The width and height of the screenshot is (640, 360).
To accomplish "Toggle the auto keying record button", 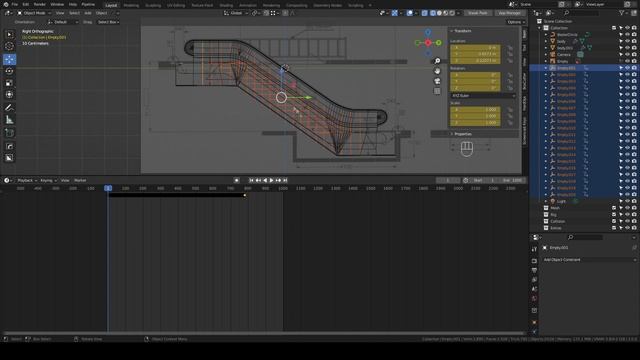I will coord(236,180).
